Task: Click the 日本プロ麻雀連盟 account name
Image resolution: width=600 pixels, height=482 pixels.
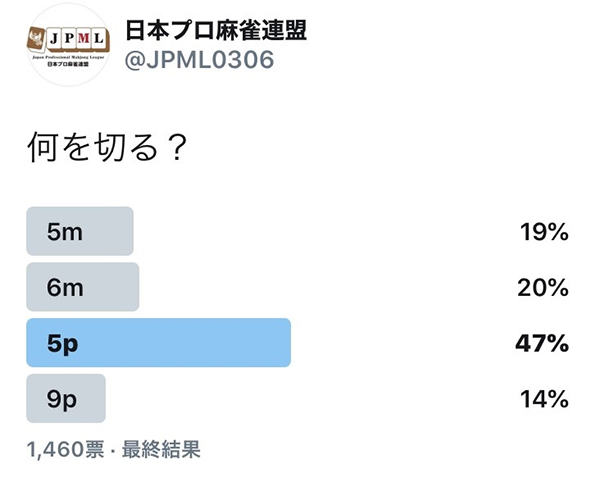Action: pyautogui.click(x=216, y=31)
